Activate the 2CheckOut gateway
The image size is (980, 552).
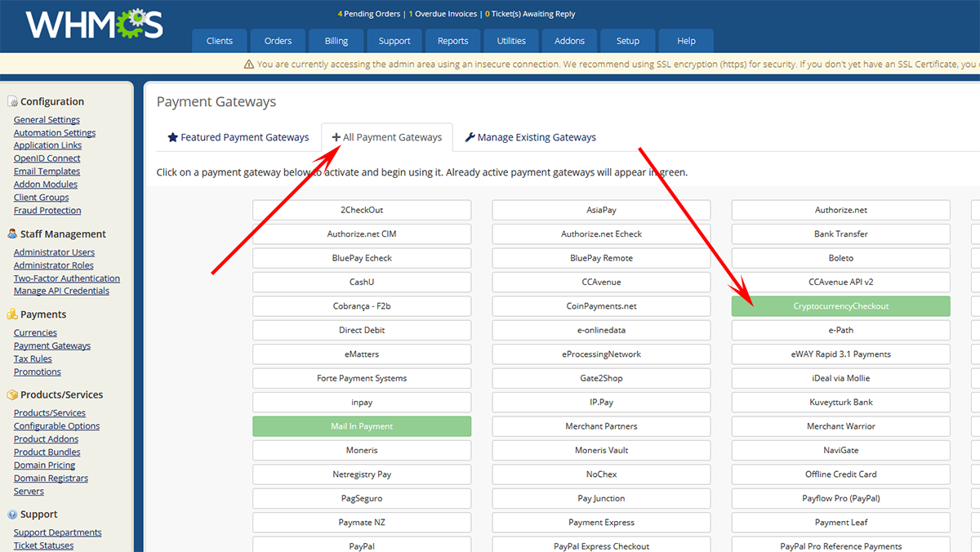[x=362, y=210]
